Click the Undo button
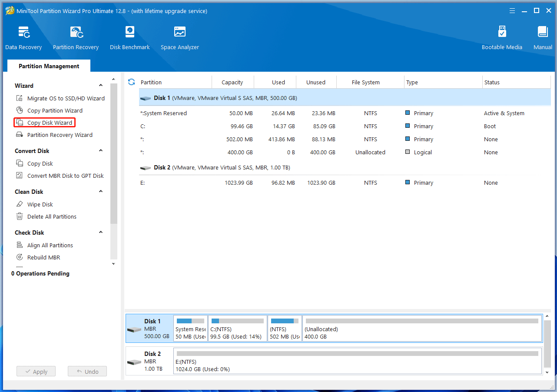 (x=87, y=372)
